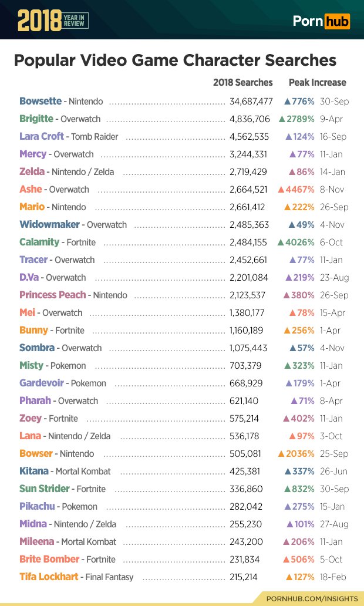Click the Lara Croft character name
The height and width of the screenshot is (606, 364).
(x=42, y=136)
